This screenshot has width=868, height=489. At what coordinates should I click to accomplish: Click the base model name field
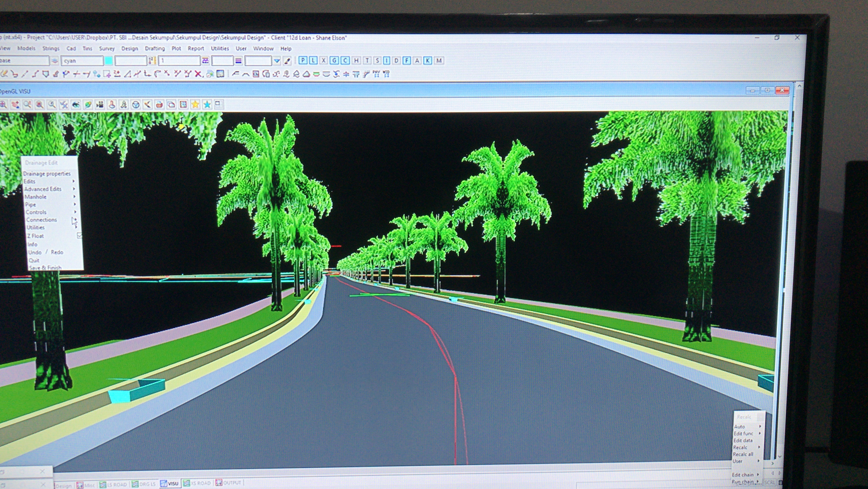[24, 61]
